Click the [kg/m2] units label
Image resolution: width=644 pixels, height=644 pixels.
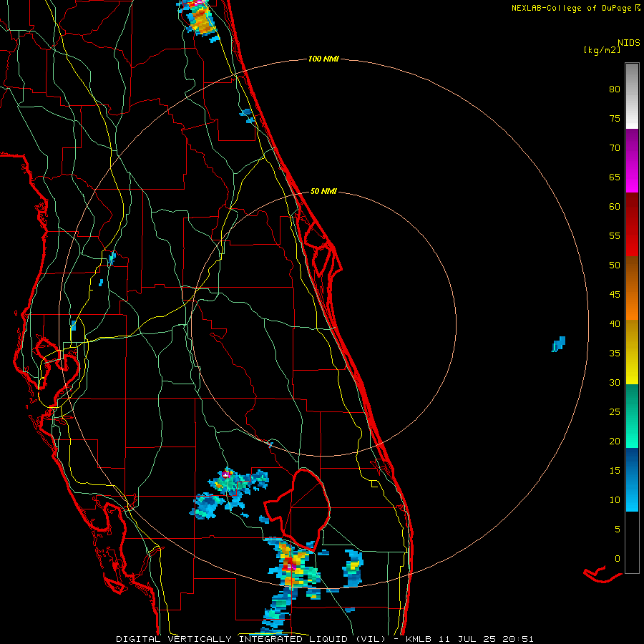pyautogui.click(x=602, y=50)
